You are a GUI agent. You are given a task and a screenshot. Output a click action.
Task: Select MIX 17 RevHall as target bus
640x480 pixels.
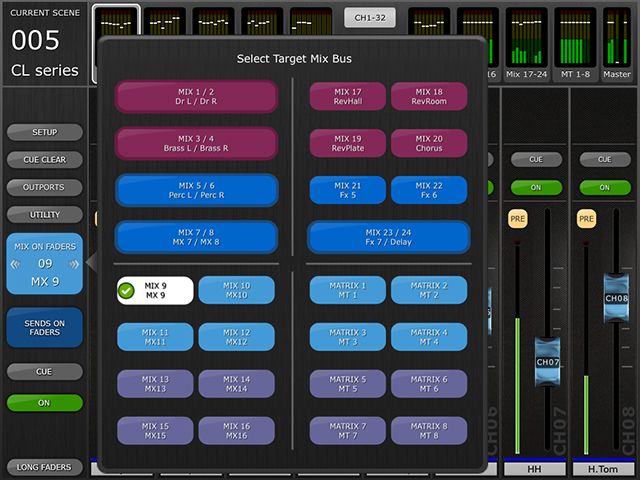[x=348, y=97]
